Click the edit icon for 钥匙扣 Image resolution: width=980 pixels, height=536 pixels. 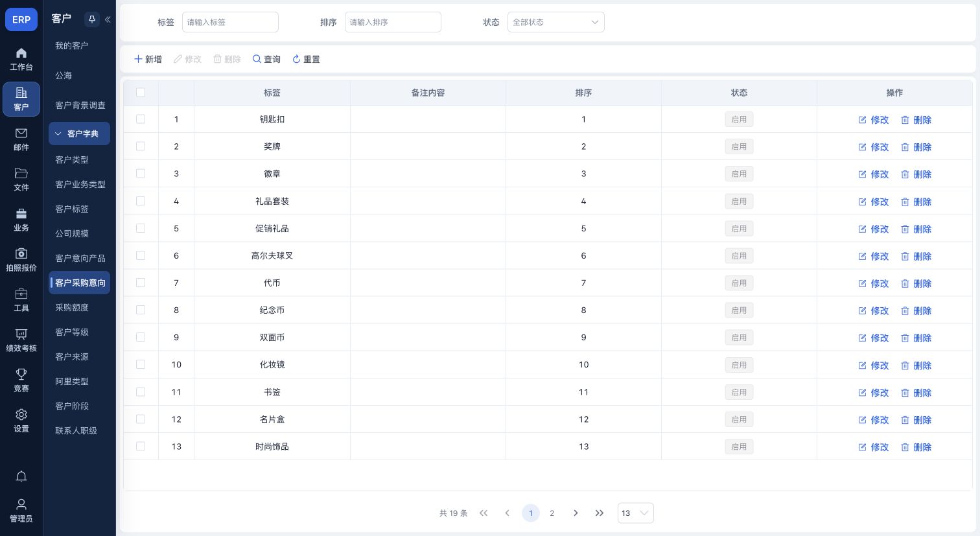click(862, 120)
